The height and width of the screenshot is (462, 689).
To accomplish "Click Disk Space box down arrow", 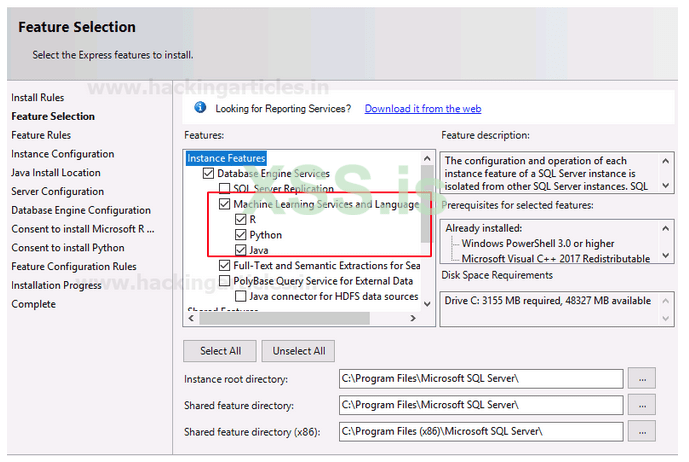I will [666, 319].
